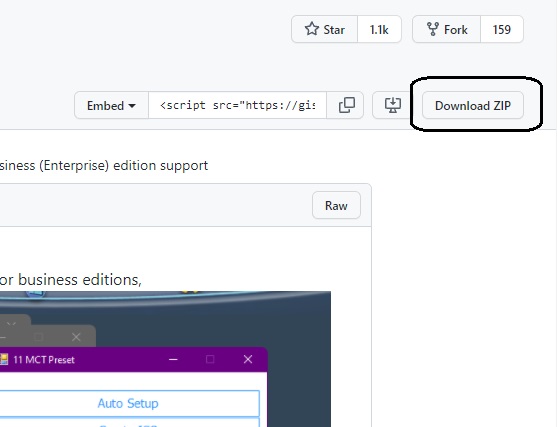Minimize the 11 MCT Preset window
Screen dimensions: 557x427
coord(173,360)
